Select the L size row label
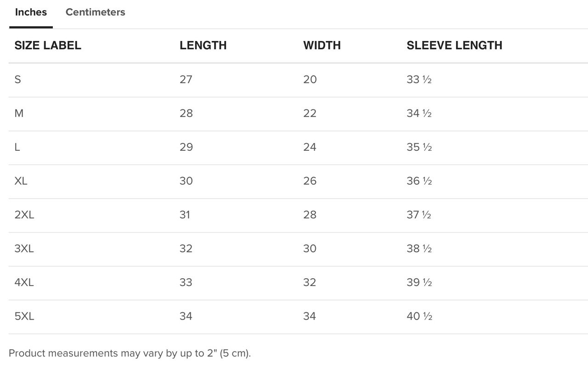Image resolution: width=588 pixels, height=372 pixels. pyautogui.click(x=17, y=147)
